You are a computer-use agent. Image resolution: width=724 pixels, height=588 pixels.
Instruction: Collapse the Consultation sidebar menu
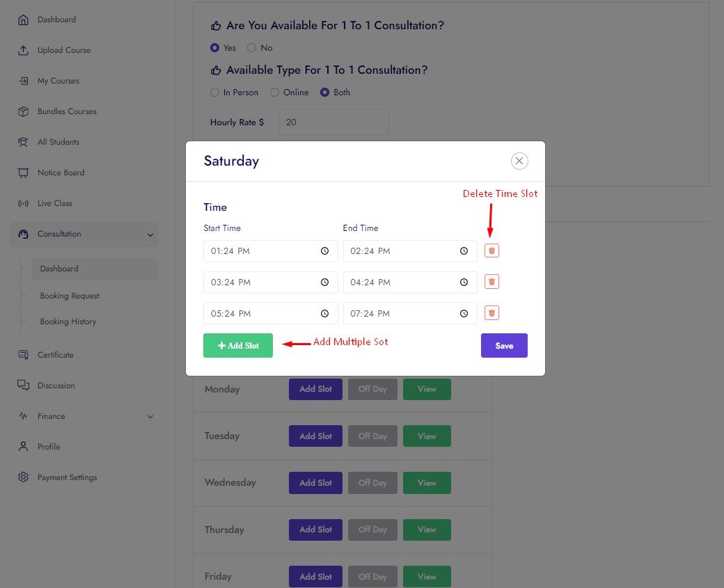point(150,235)
